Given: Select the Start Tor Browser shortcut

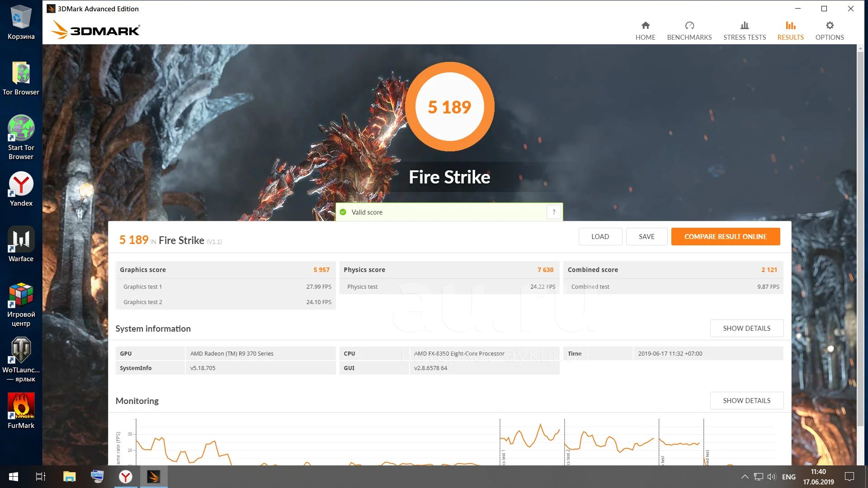Looking at the screenshot, I should pos(21,137).
